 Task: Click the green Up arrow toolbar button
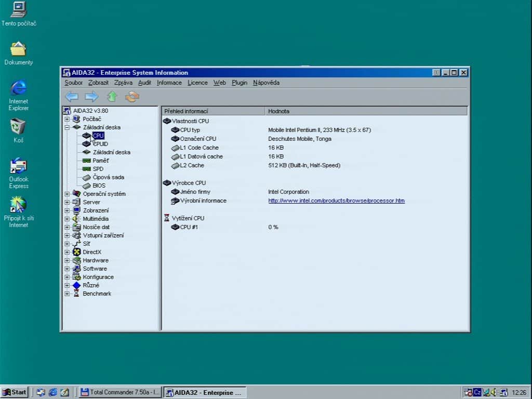click(112, 97)
